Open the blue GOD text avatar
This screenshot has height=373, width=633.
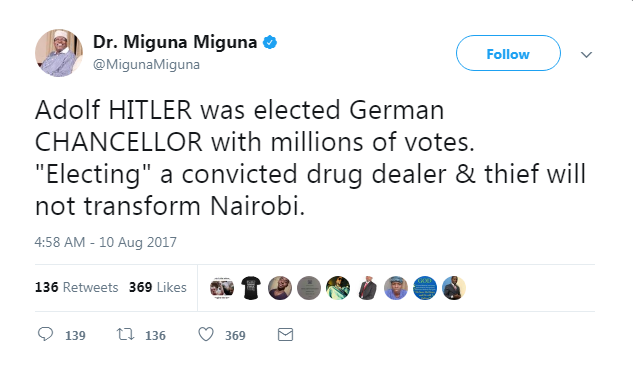[425, 288]
